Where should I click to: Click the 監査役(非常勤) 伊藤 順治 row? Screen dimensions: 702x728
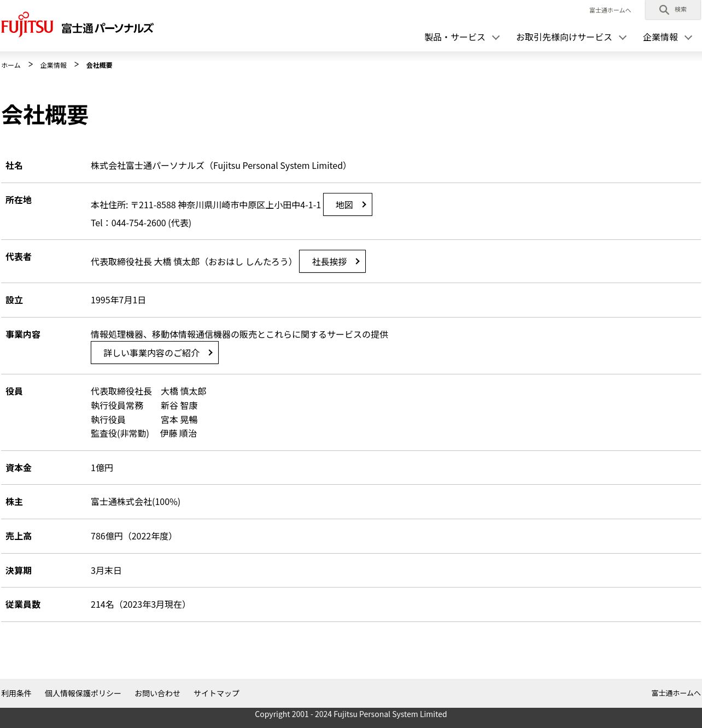pos(144,433)
